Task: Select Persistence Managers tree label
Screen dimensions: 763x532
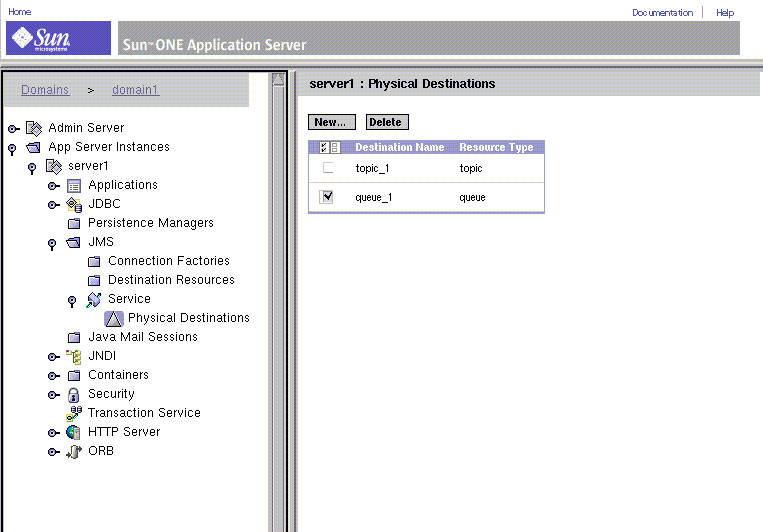Action: click(151, 223)
